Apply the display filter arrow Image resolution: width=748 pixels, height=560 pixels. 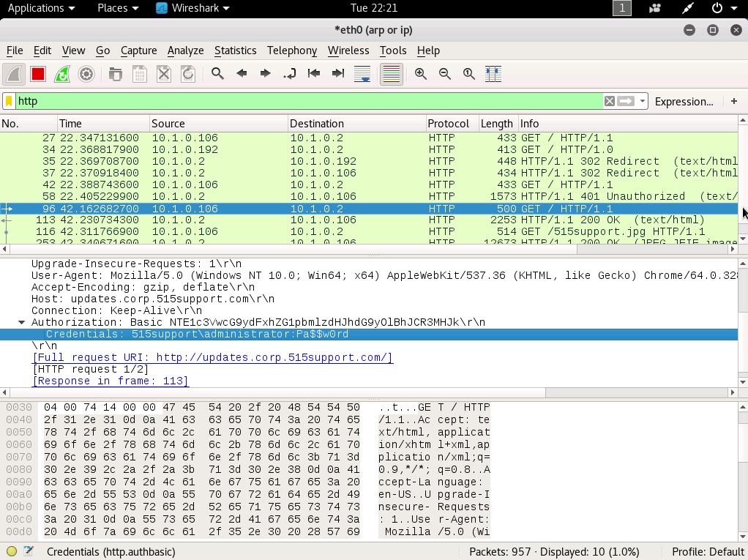[625, 101]
